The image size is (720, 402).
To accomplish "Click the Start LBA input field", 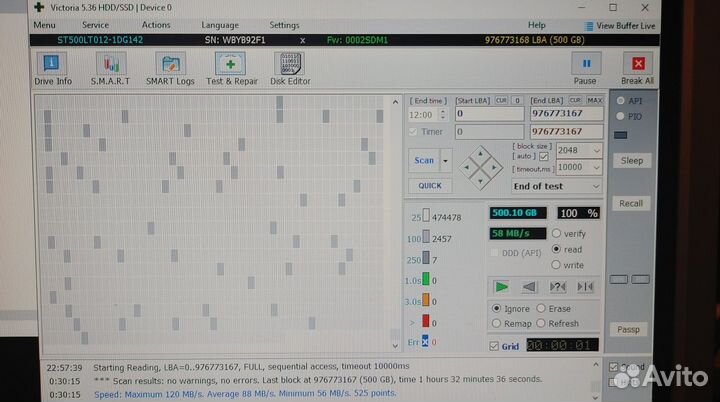I will coord(489,114).
